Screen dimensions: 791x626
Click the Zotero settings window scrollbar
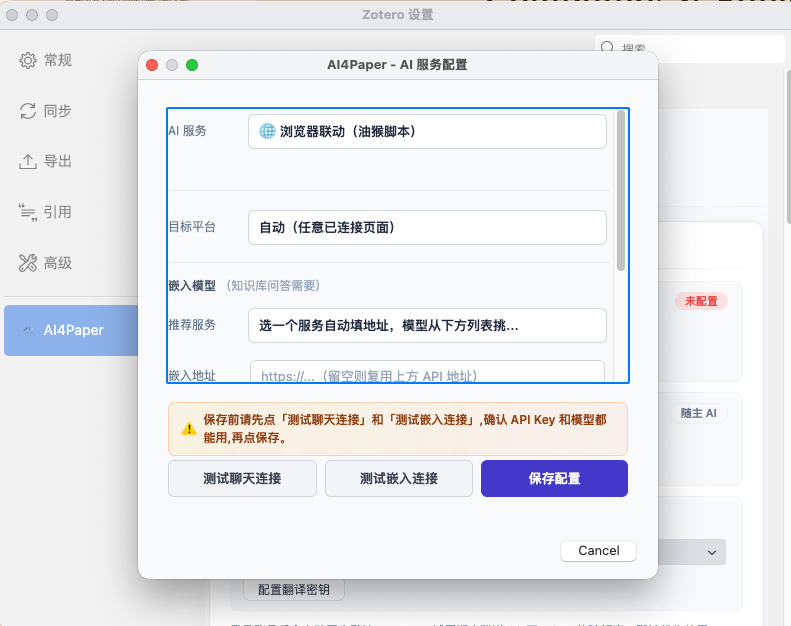pyautogui.click(x=788, y=146)
